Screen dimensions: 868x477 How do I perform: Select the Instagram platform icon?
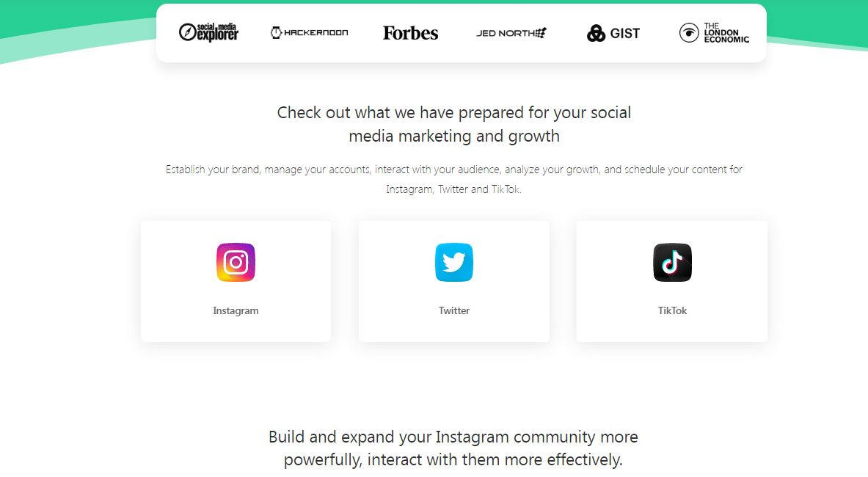[236, 262]
